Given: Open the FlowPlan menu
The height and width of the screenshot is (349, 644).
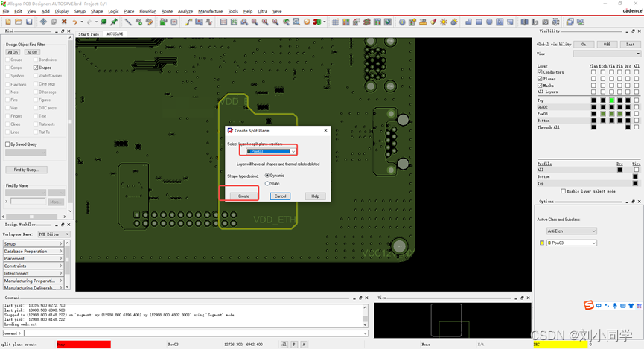Looking at the screenshot, I should pos(147,11).
